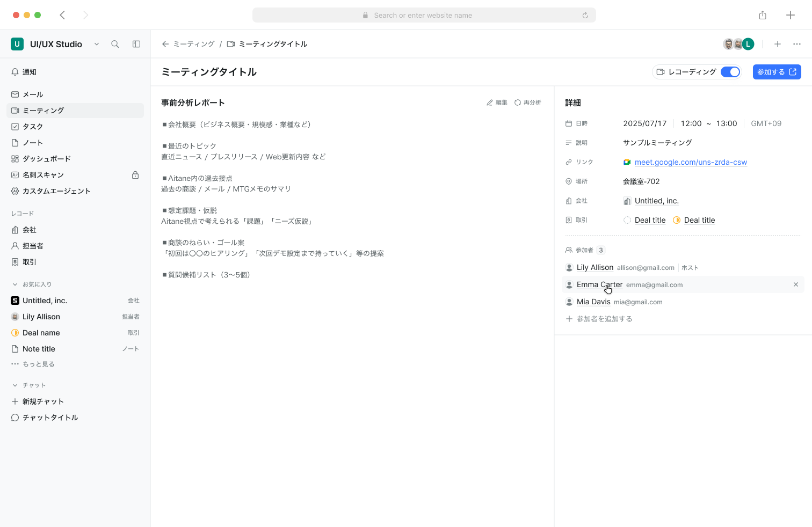Click the UI/UX Studio workspace logo

17,44
